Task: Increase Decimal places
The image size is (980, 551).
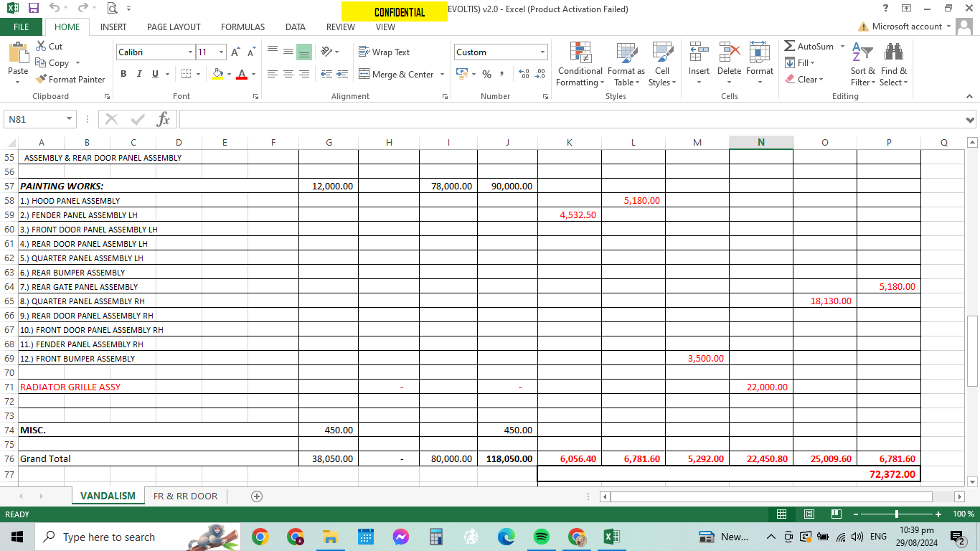Action: (524, 74)
